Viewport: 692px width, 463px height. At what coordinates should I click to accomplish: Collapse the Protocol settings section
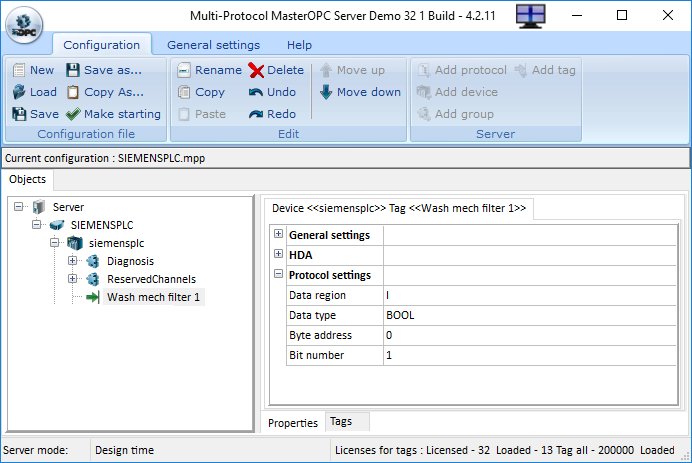click(x=278, y=274)
